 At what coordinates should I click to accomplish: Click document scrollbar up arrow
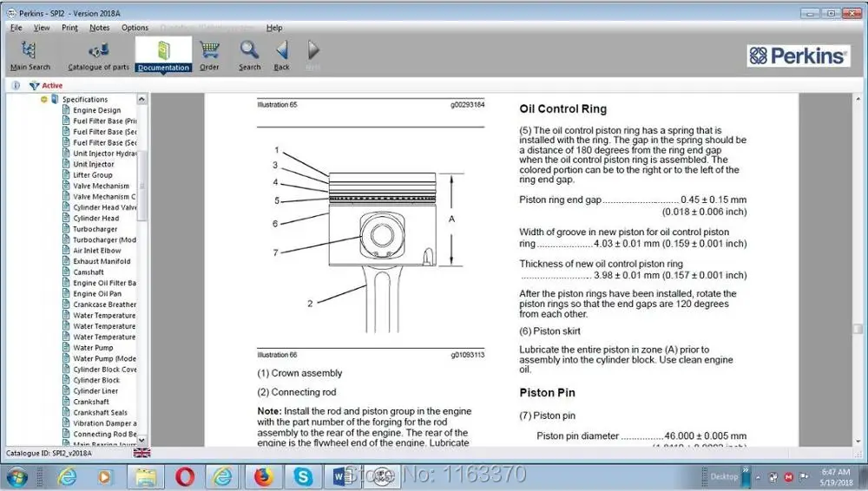coord(858,99)
